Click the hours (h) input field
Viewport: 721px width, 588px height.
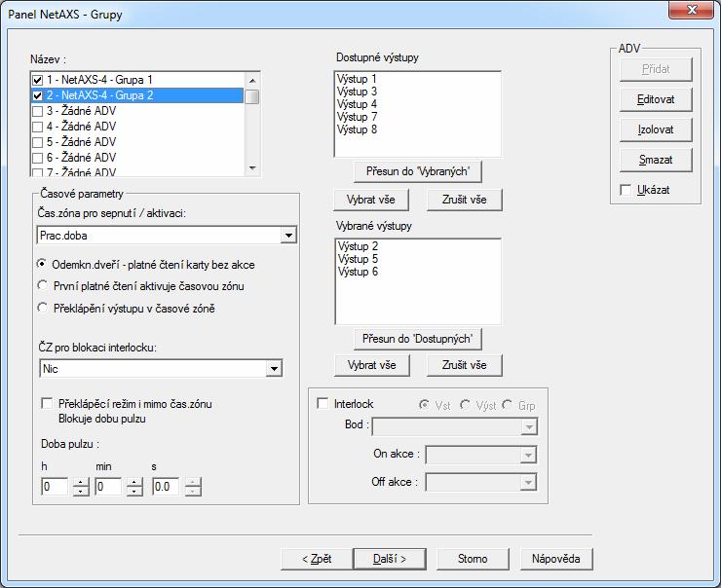(55, 487)
